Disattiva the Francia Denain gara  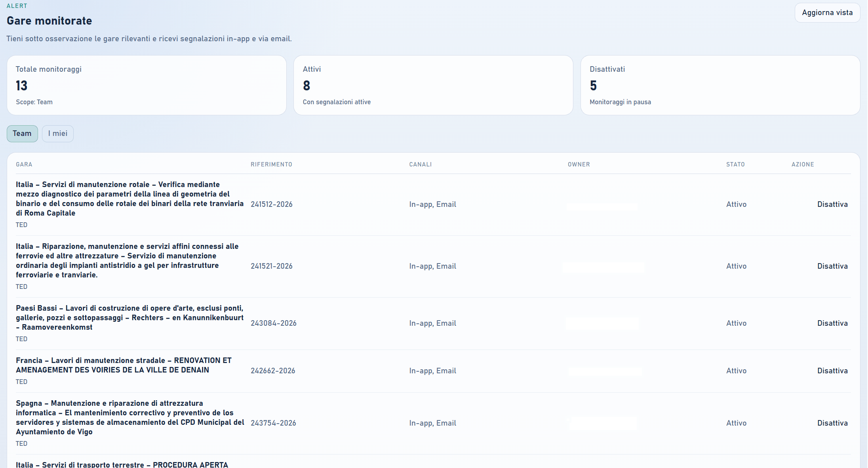tap(832, 371)
